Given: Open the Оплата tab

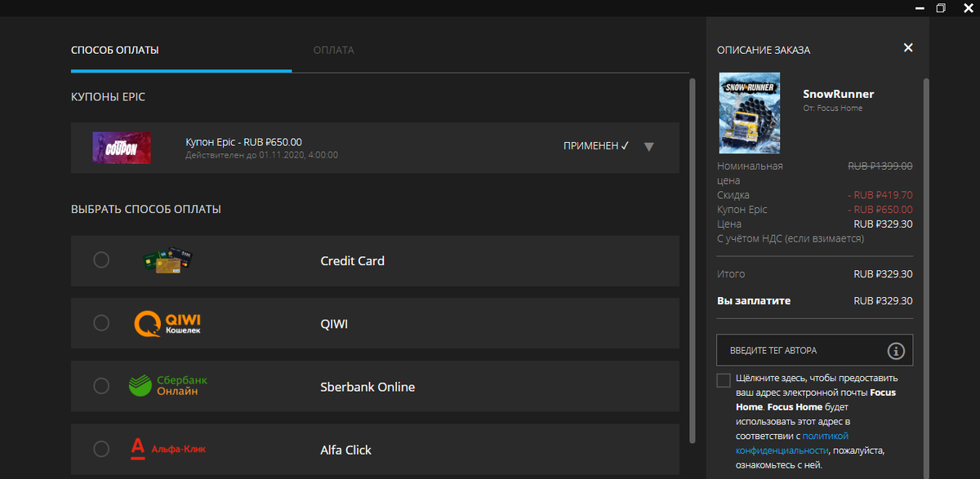Looking at the screenshot, I should [334, 51].
